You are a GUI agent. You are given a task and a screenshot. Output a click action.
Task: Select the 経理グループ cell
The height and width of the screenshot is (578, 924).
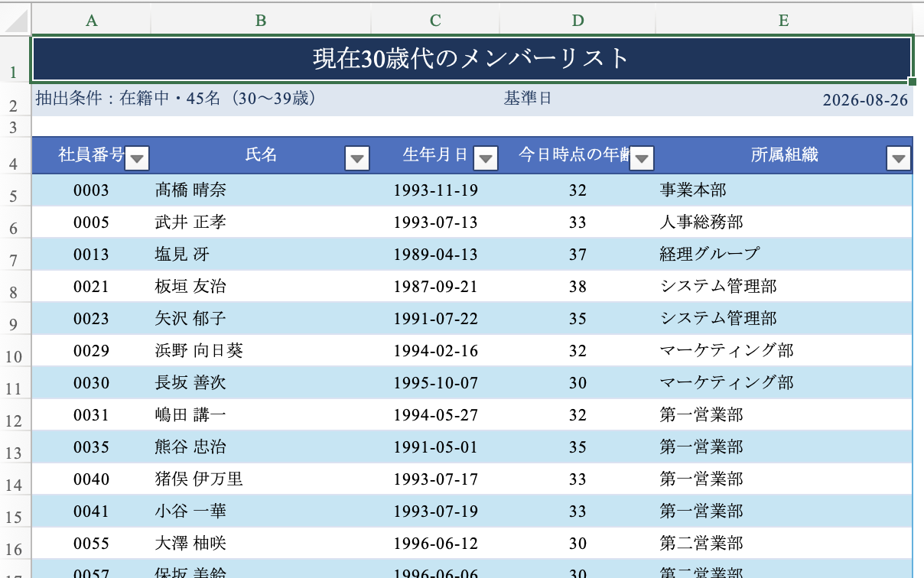(x=783, y=254)
